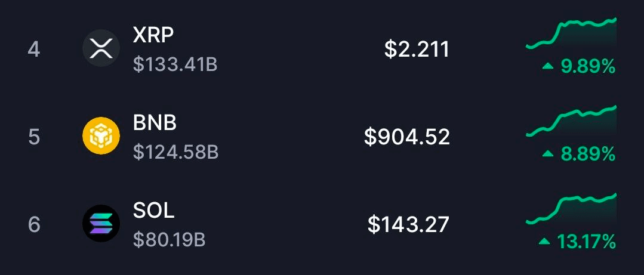Click the XRP price $2.211
Screen dimensions: 644x275
pyautogui.click(x=417, y=50)
